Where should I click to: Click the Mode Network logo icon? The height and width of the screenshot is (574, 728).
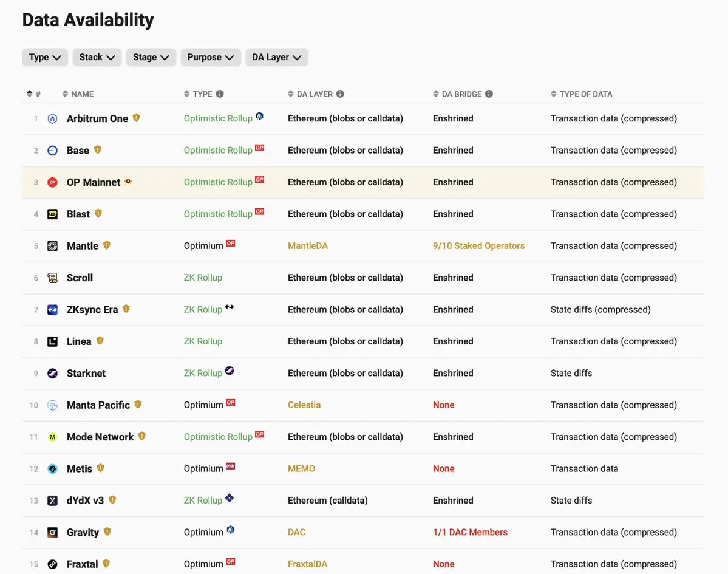coord(52,437)
